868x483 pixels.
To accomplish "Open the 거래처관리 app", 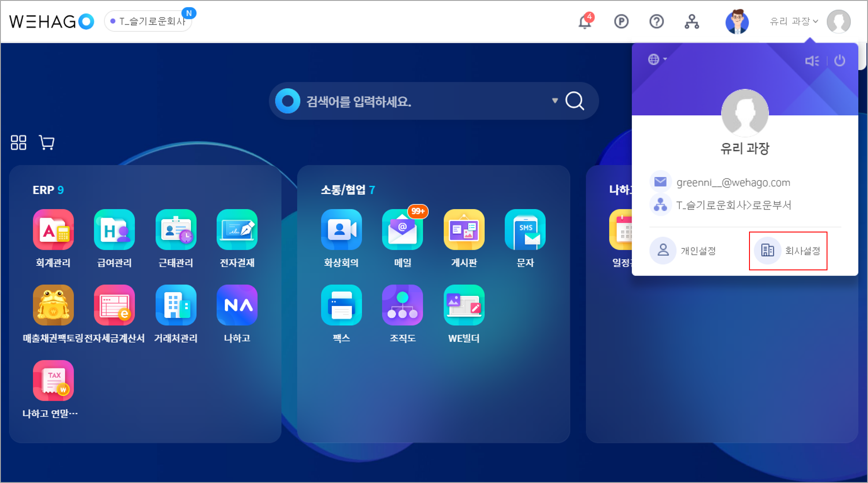I will (x=176, y=305).
